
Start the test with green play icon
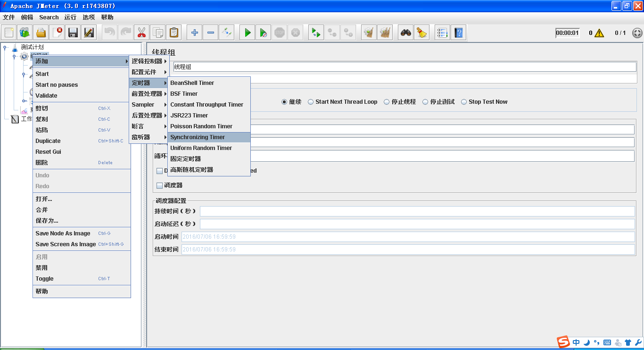(x=247, y=33)
